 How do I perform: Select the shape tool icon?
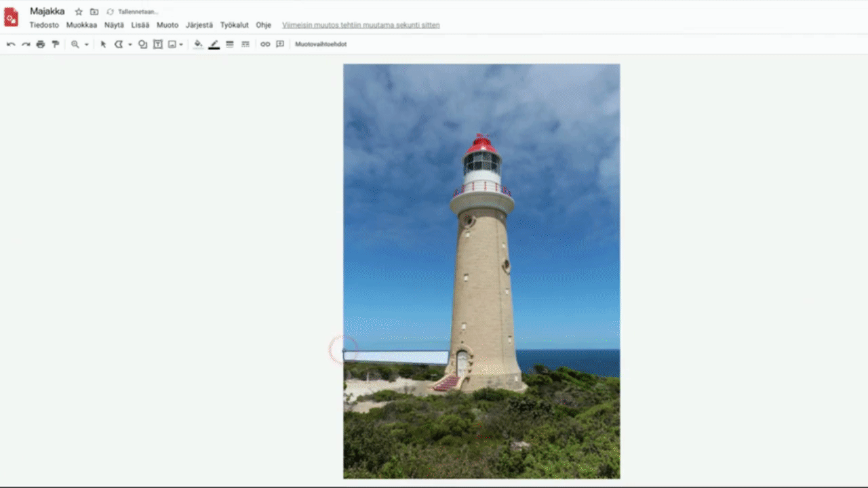tap(142, 44)
